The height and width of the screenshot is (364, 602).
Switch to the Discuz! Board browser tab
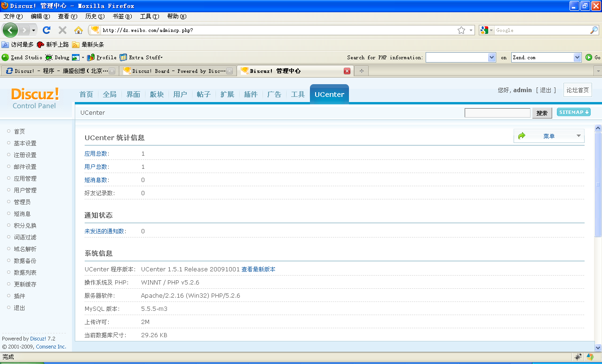[x=177, y=71]
